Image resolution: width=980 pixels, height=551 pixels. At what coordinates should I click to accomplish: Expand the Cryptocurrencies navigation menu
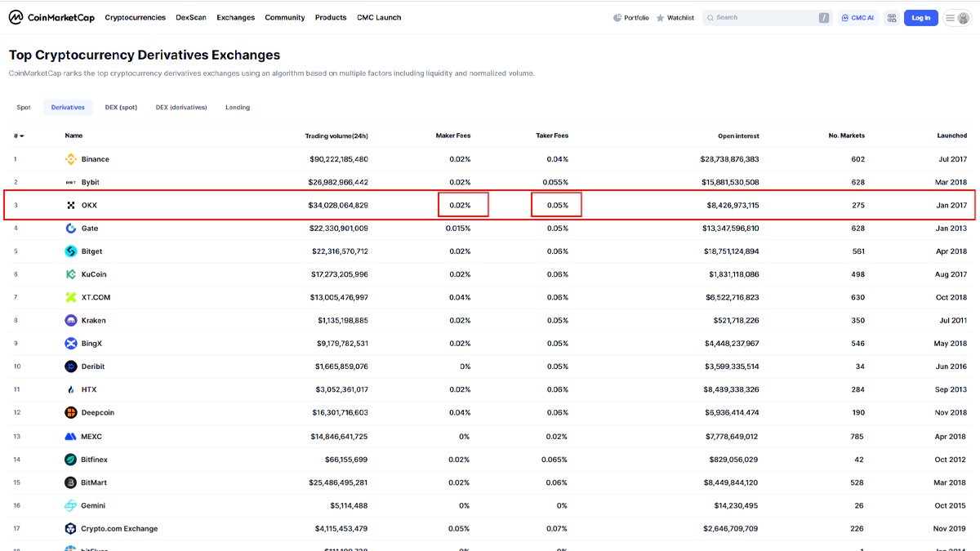coord(136,18)
